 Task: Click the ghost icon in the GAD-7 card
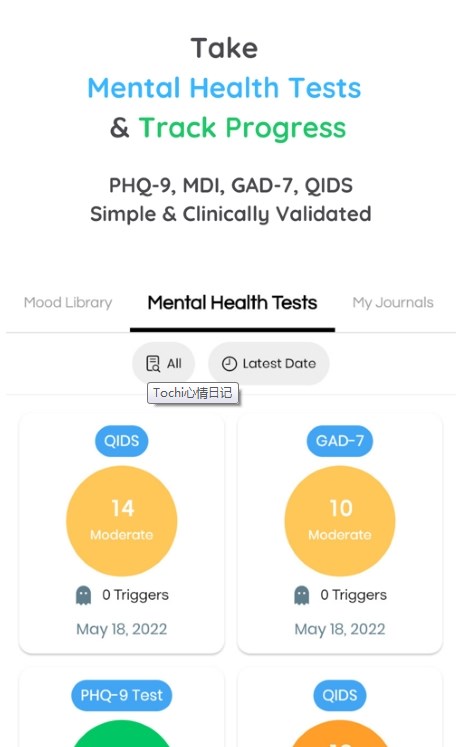301,595
